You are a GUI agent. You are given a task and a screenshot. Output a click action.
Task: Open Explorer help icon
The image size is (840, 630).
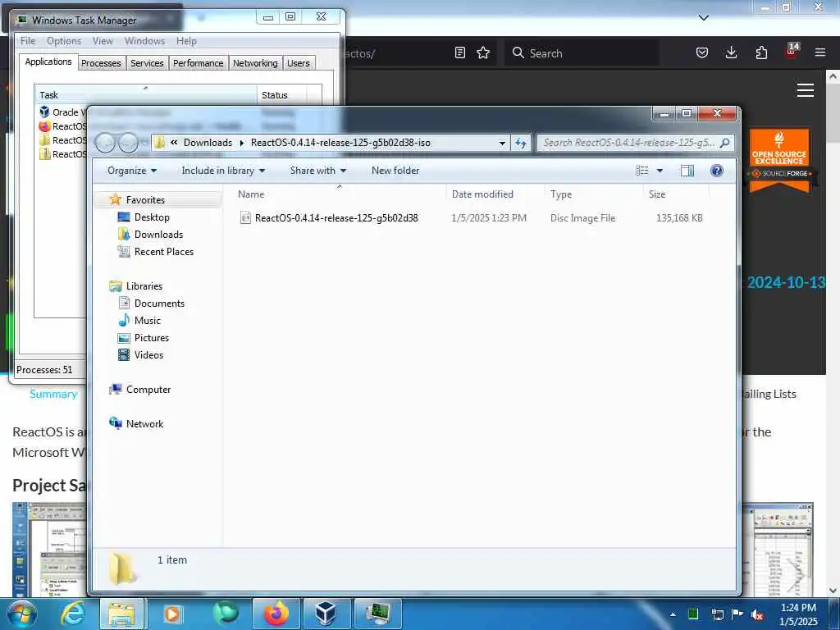click(x=717, y=171)
